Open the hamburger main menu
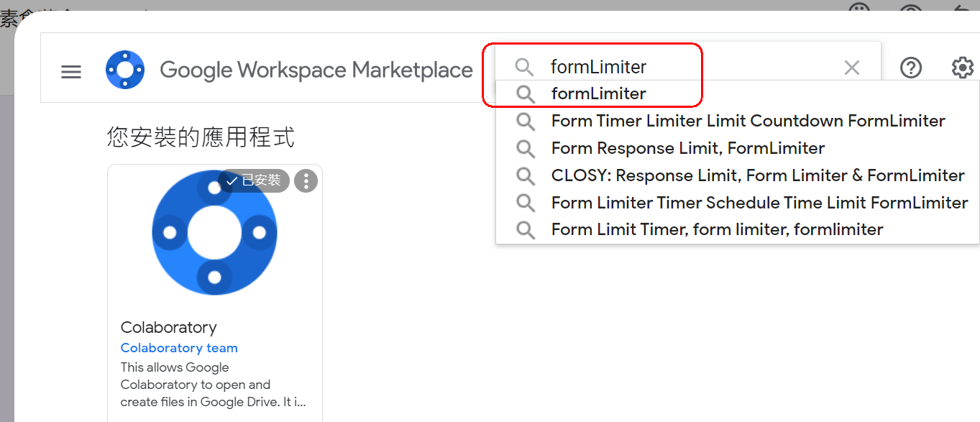Image resolution: width=980 pixels, height=422 pixels. 71,71
